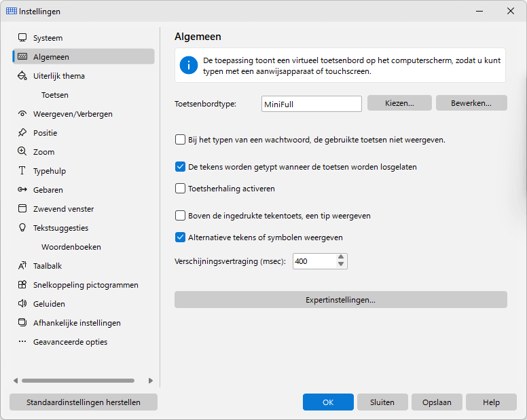The width and height of the screenshot is (527, 420).
Task: Click the sidebar scroll right arrow
Action: (151, 381)
